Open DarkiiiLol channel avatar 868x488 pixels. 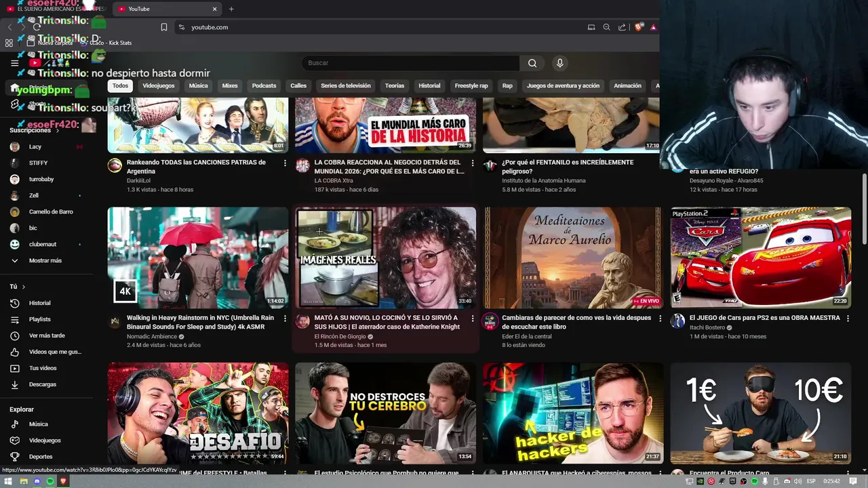115,165
